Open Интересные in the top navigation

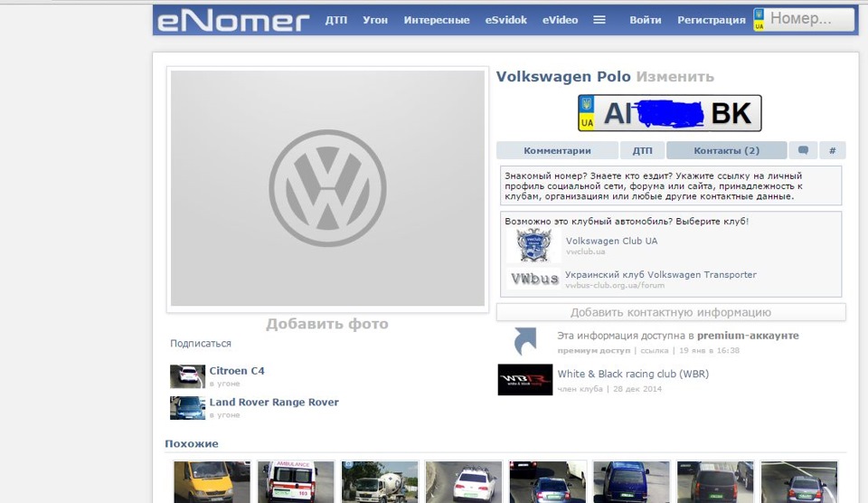[436, 20]
